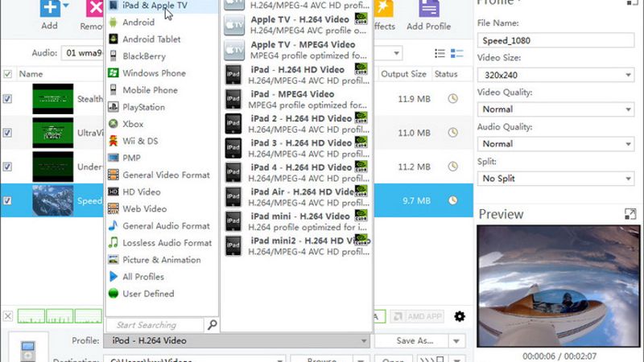Click the status clock icon for Stealth row
The height and width of the screenshot is (362, 644).
452,98
